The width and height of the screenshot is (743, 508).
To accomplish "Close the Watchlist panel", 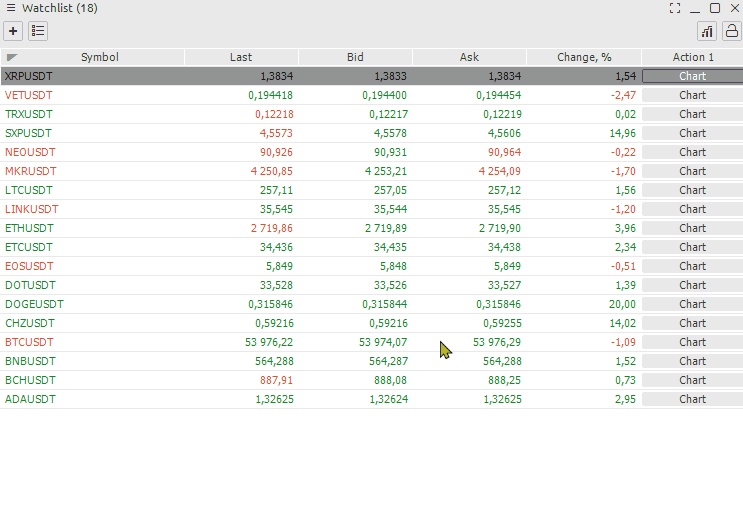I will click(x=733, y=8).
